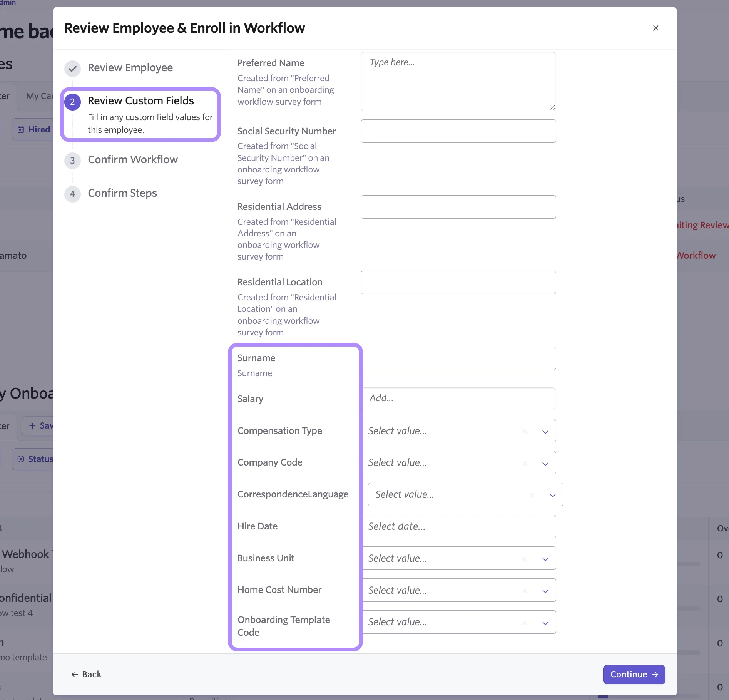Screen dimensions: 729x700
Task: Click the Company Code chevron arrow
Action: pyautogui.click(x=545, y=464)
